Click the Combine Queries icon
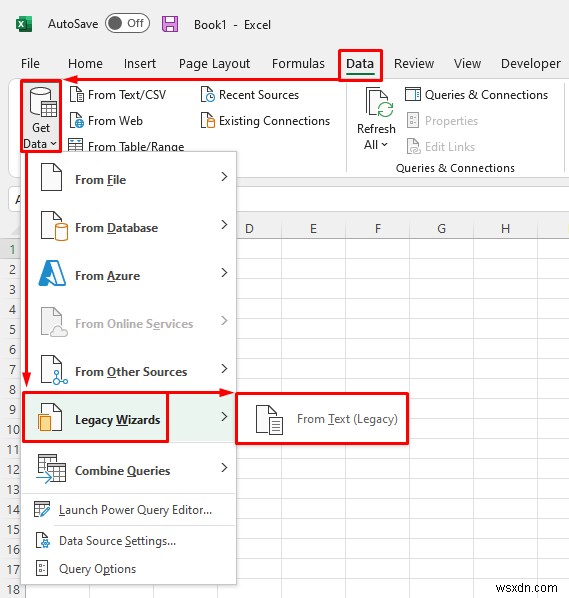 (x=51, y=469)
